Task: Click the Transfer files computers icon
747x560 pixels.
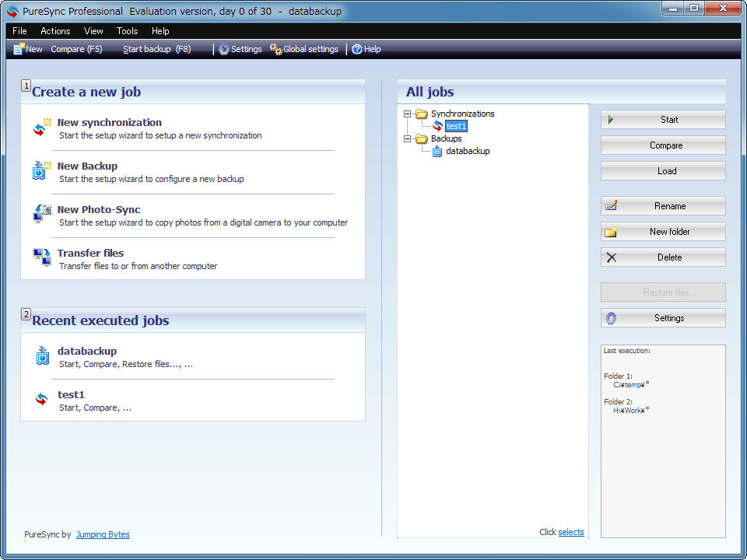Action: (42, 257)
